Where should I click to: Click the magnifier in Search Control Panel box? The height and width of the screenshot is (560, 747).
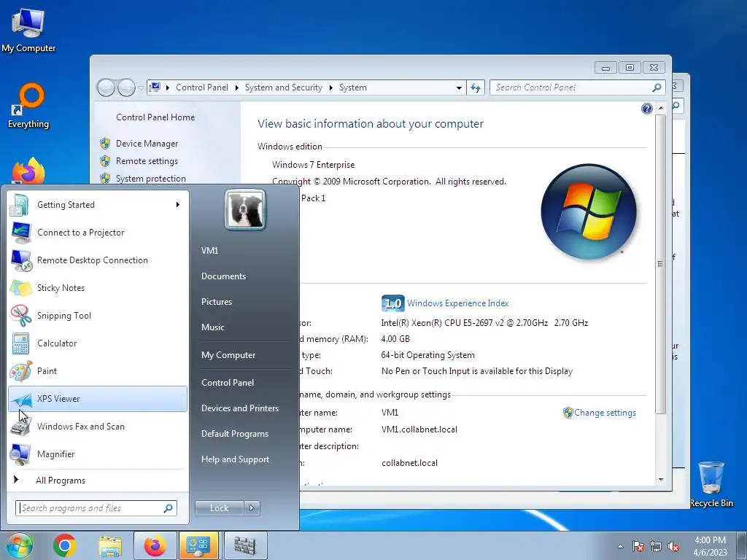tap(657, 87)
